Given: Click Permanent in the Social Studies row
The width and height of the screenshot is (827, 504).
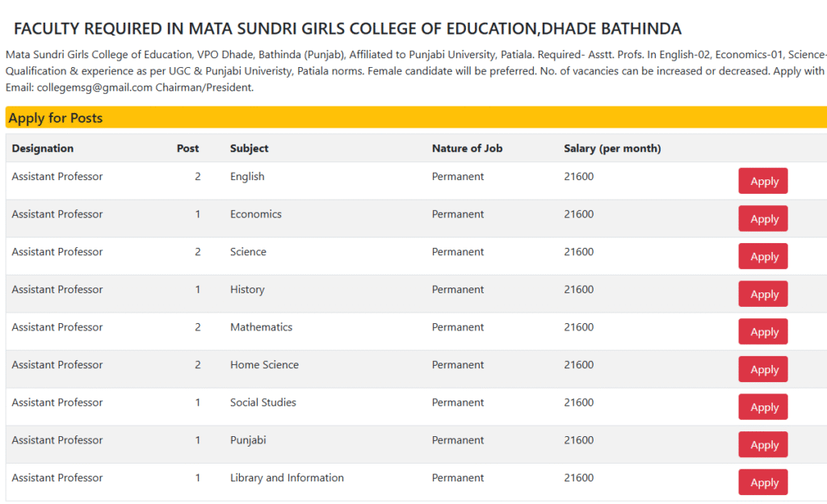Looking at the screenshot, I should pyautogui.click(x=457, y=403).
